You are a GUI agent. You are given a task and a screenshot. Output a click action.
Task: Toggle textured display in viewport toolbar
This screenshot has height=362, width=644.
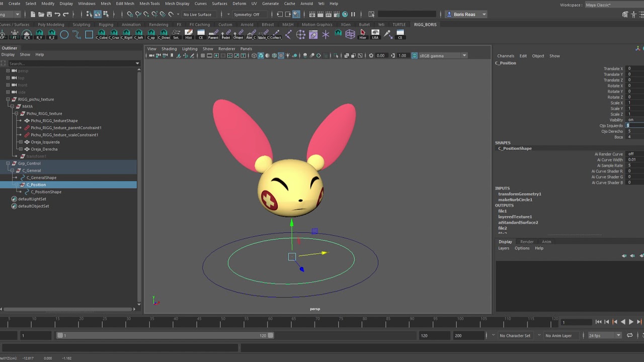coord(281,55)
